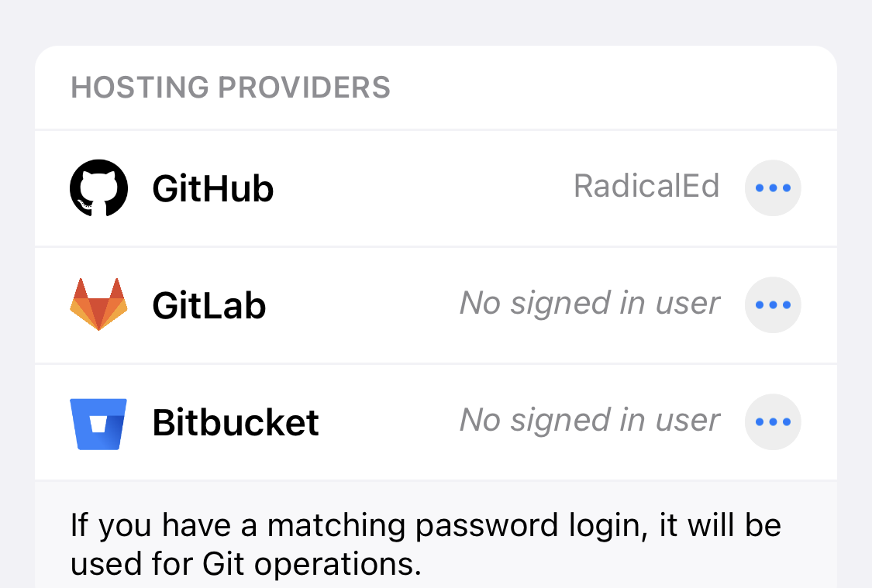Click the matching password login footer note
Viewport: 872px width, 588px height.
[x=426, y=544]
